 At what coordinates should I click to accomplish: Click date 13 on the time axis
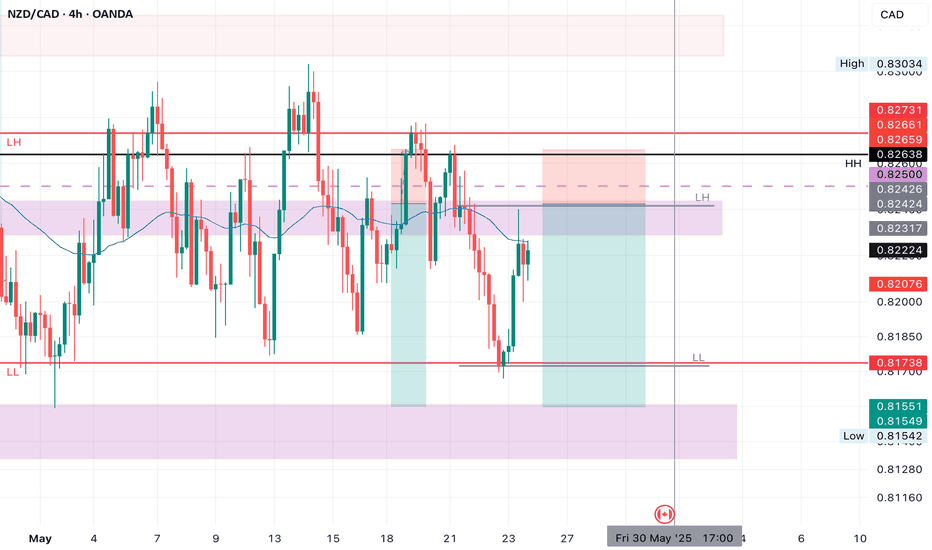point(274,539)
